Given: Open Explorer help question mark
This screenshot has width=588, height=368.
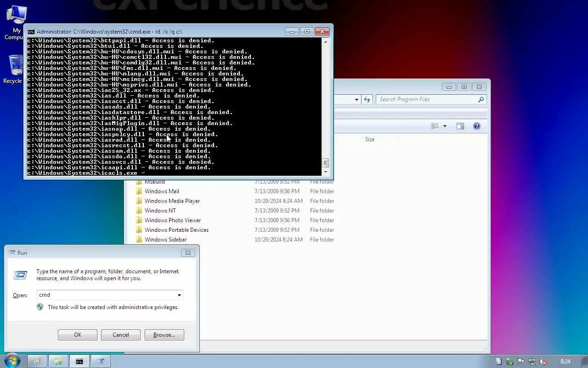Looking at the screenshot, I should point(477,126).
